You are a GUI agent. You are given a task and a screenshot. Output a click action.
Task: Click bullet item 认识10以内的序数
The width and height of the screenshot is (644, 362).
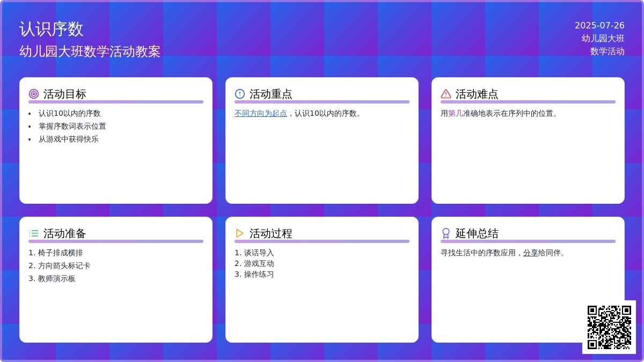pyautogui.click(x=69, y=113)
